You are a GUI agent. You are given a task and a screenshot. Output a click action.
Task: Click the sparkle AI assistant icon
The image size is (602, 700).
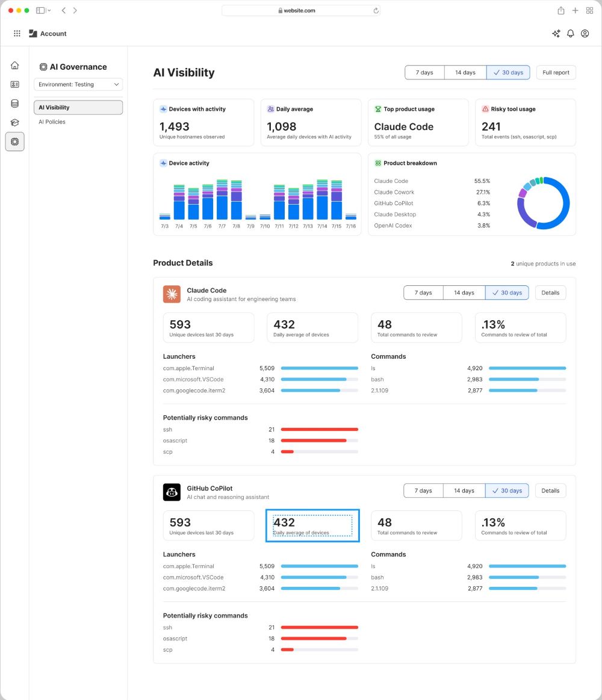coord(556,34)
